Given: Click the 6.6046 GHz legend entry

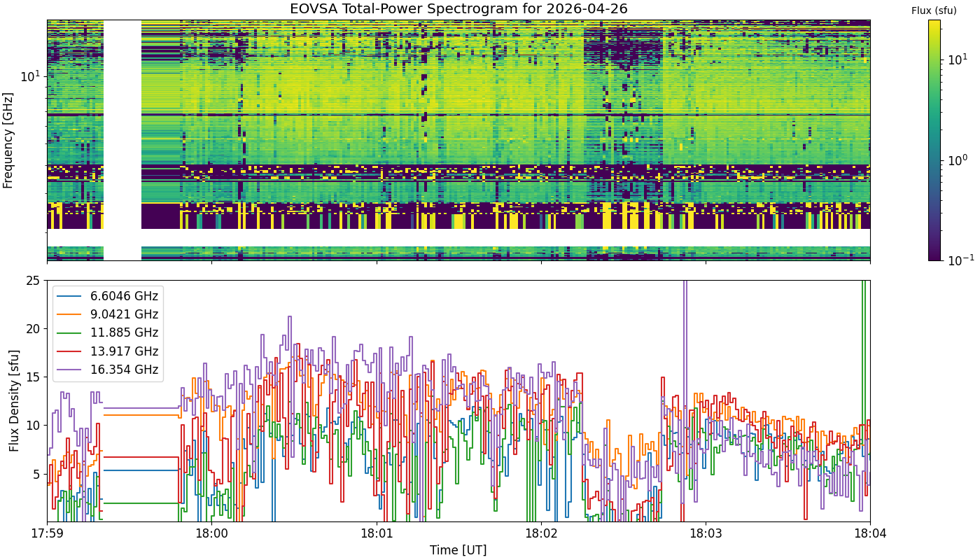Looking at the screenshot, I should [x=109, y=296].
